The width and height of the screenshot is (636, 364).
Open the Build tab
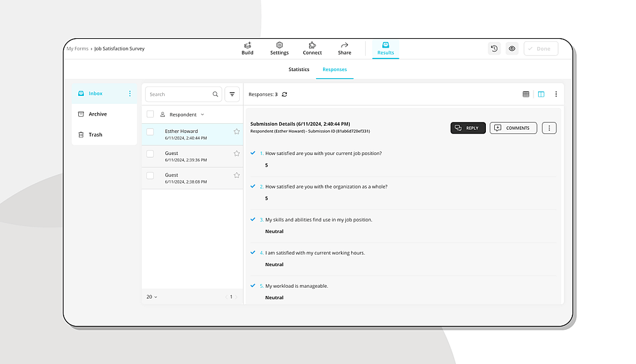point(247,48)
